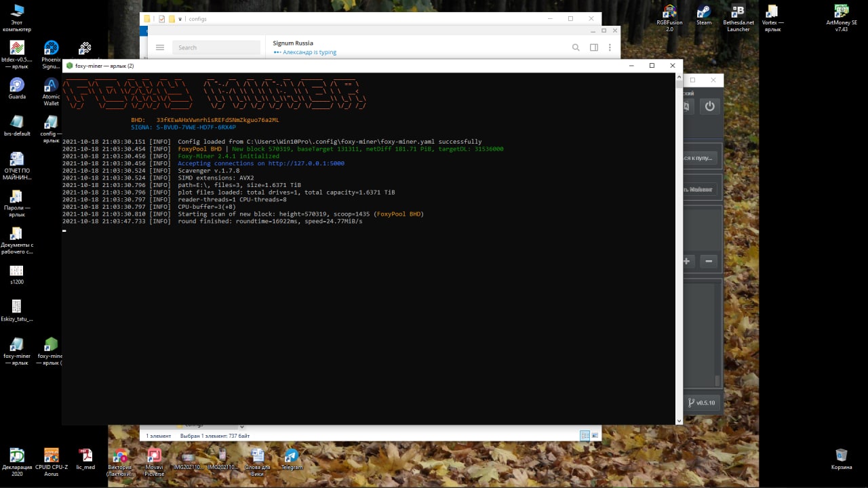Switch Explorer to large icons view
The height and width of the screenshot is (488, 868).
pos(595,436)
